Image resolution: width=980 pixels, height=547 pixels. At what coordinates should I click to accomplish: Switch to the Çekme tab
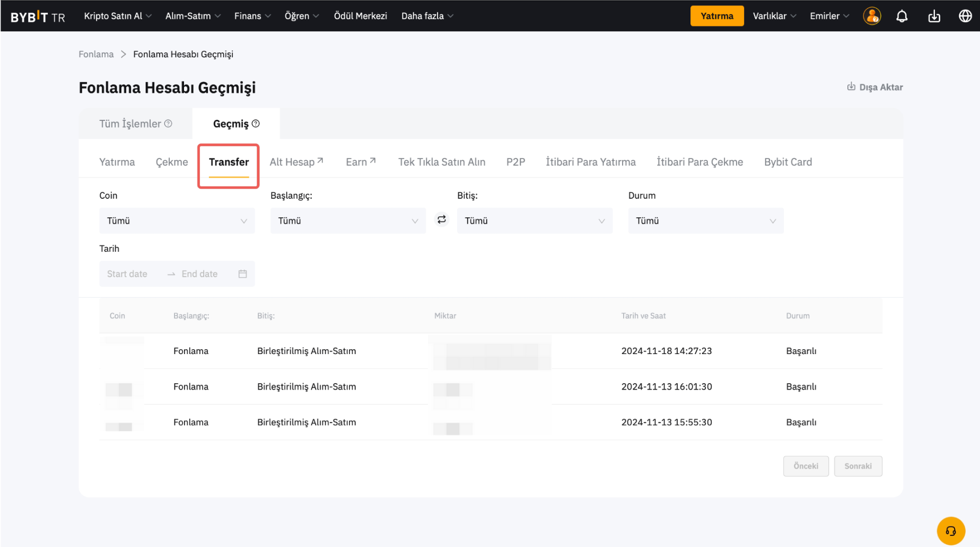[172, 162]
